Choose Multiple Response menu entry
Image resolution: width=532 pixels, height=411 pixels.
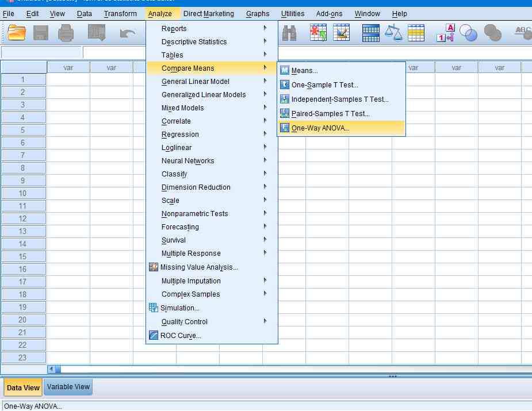coord(212,253)
